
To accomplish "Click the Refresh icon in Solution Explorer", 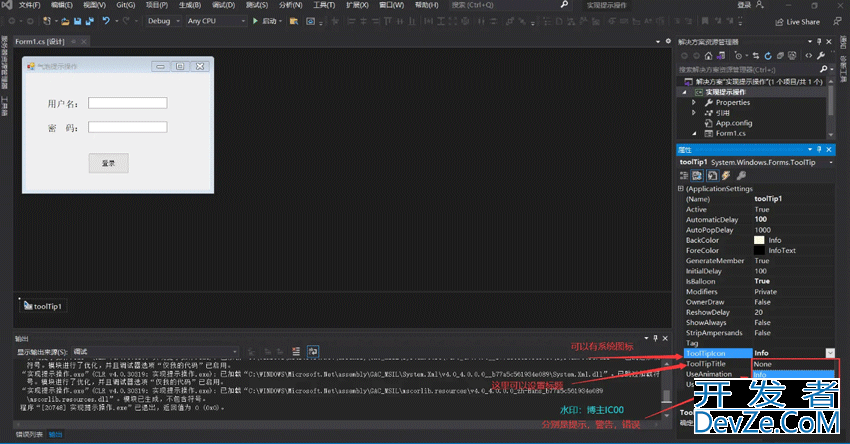I will click(x=768, y=55).
